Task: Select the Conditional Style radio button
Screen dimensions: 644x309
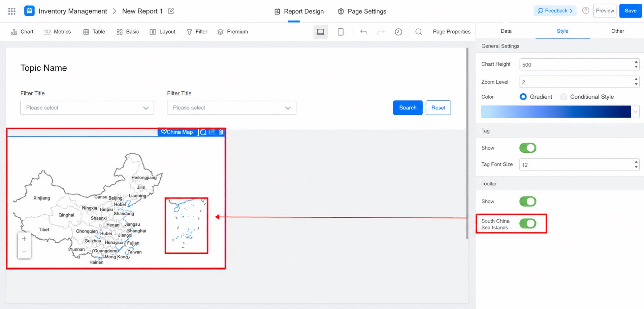Action: [x=563, y=97]
